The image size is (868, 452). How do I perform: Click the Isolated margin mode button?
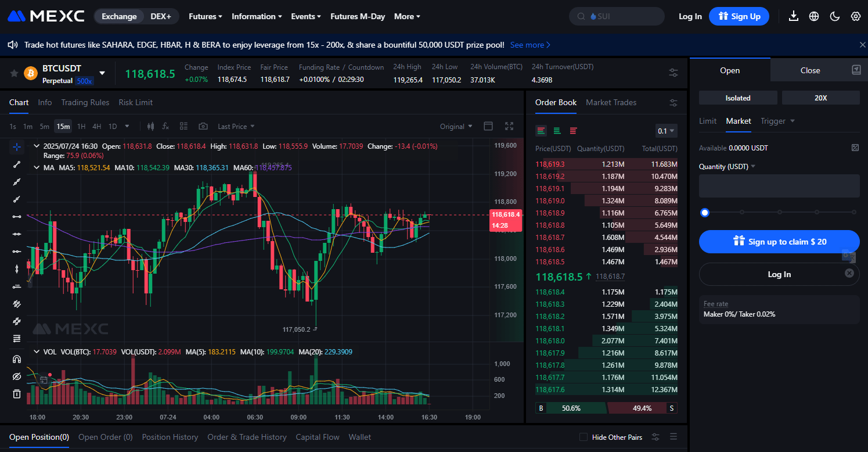pos(738,98)
